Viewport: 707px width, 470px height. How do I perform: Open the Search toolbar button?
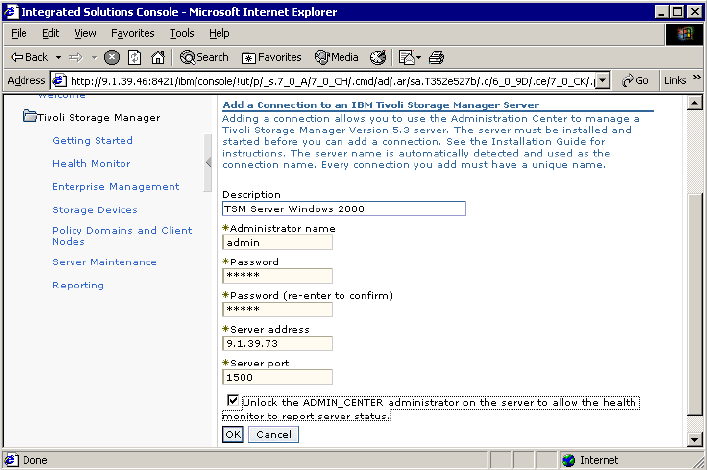click(x=204, y=57)
